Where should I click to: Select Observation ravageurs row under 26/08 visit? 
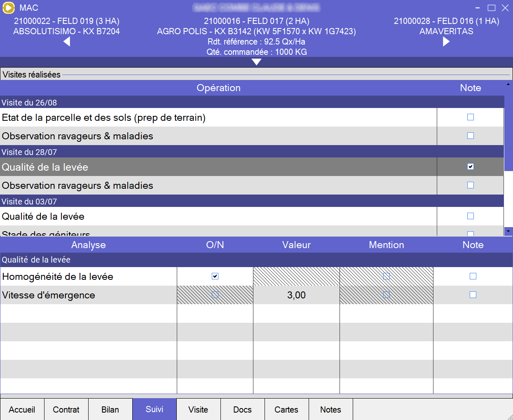coord(218,136)
